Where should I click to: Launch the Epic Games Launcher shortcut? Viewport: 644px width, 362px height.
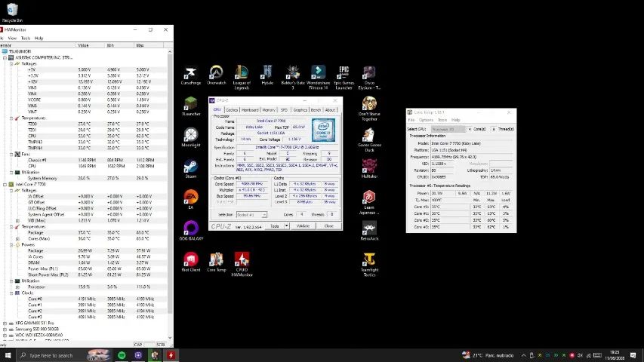point(344,78)
